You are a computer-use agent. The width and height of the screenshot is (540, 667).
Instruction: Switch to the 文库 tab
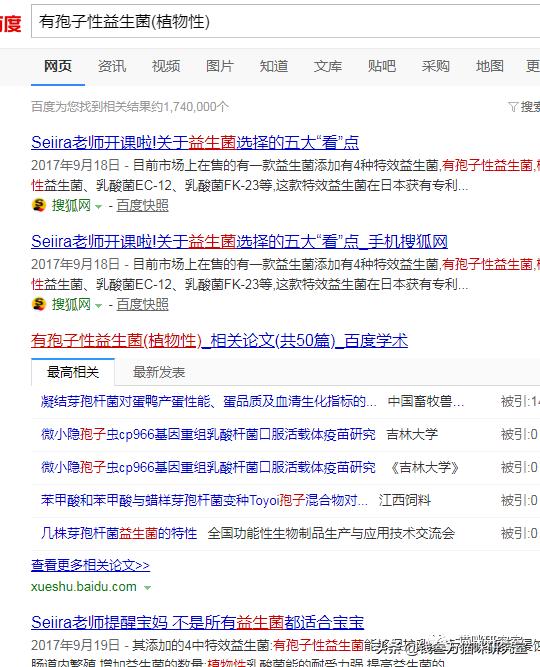328,66
